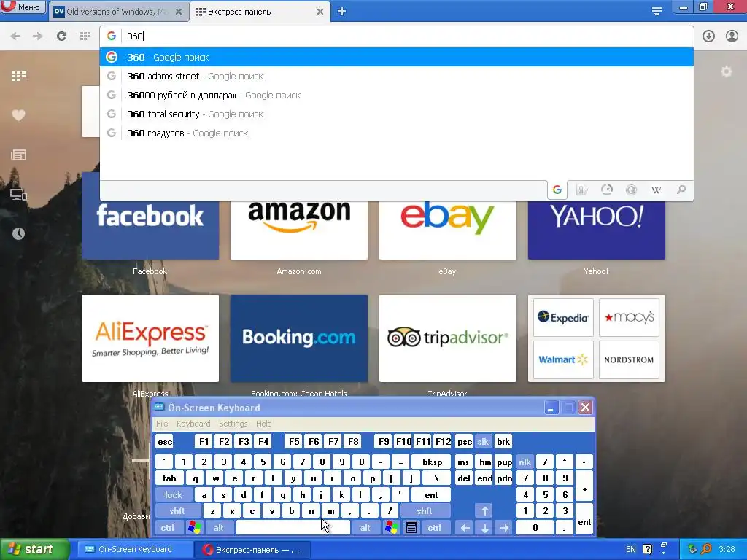The height and width of the screenshot is (560, 747).
Task: Open a new tab with plus button
Action: (341, 12)
